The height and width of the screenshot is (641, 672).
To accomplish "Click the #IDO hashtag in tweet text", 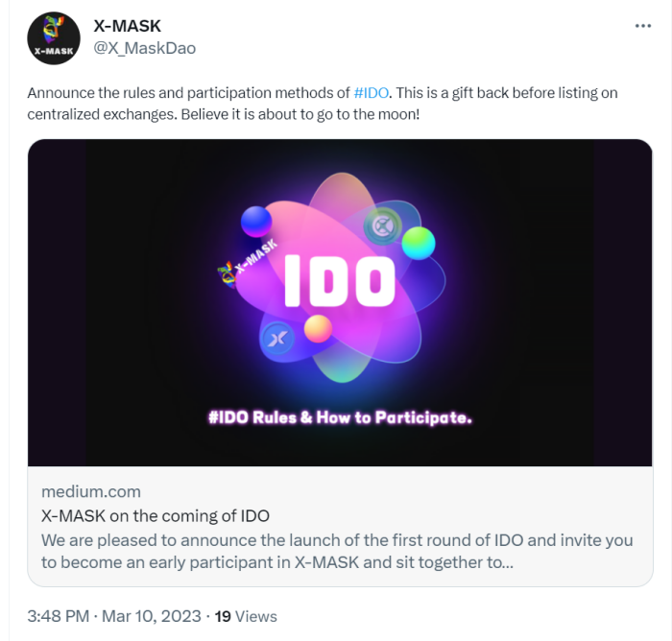I will pyautogui.click(x=372, y=94).
